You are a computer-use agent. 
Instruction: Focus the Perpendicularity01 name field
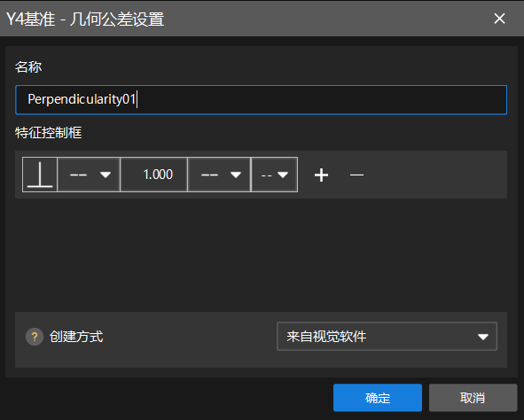[x=261, y=100]
